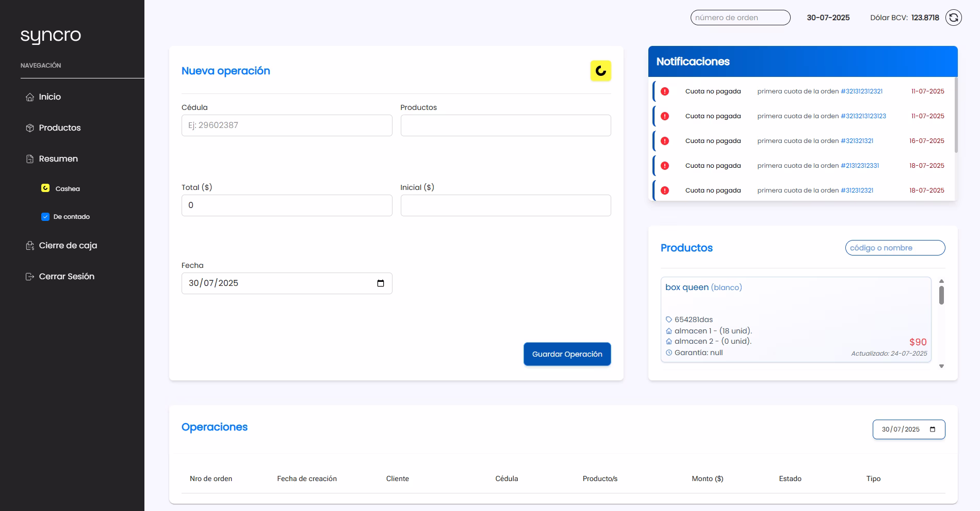The height and width of the screenshot is (511, 980).
Task: Click the Inicial ($) field
Action: point(505,205)
